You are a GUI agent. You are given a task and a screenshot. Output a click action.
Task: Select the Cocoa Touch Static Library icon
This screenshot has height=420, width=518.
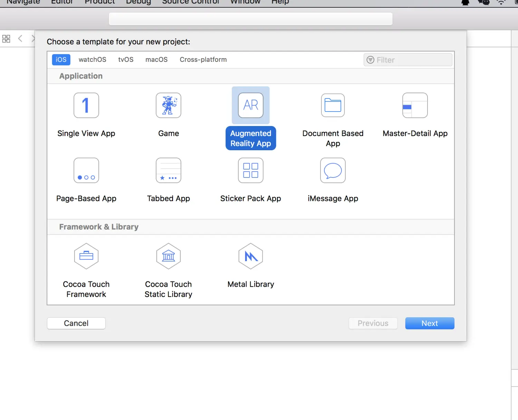169,256
